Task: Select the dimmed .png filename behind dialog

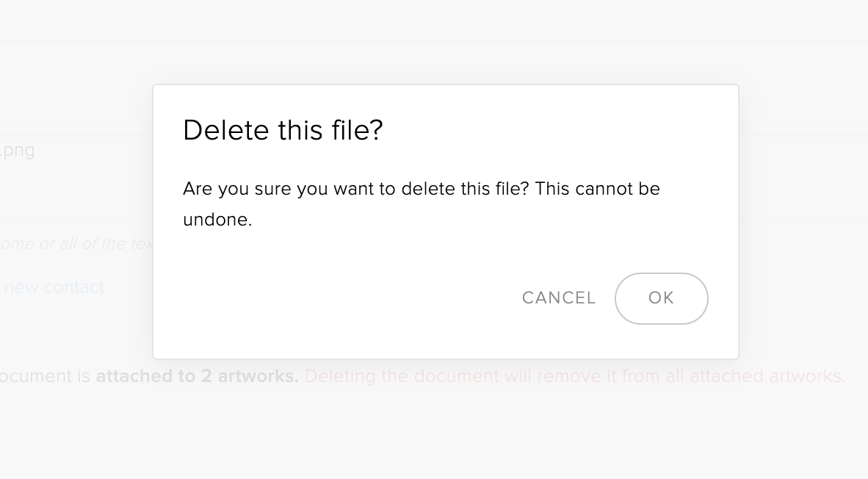Action: [x=18, y=151]
